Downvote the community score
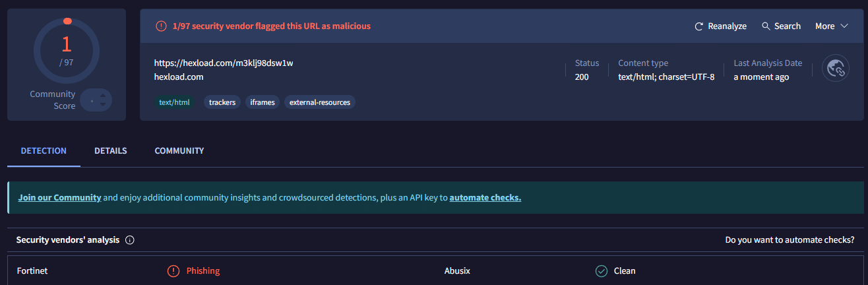 tap(103, 106)
